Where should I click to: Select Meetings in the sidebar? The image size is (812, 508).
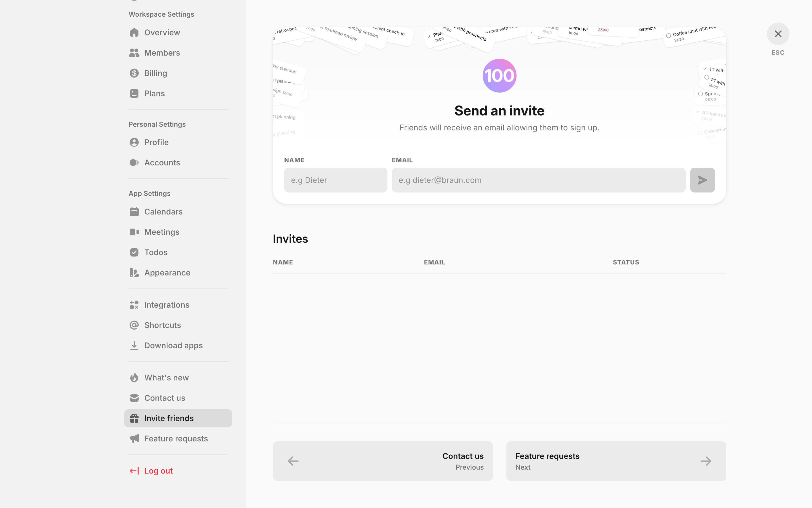pyautogui.click(x=178, y=232)
